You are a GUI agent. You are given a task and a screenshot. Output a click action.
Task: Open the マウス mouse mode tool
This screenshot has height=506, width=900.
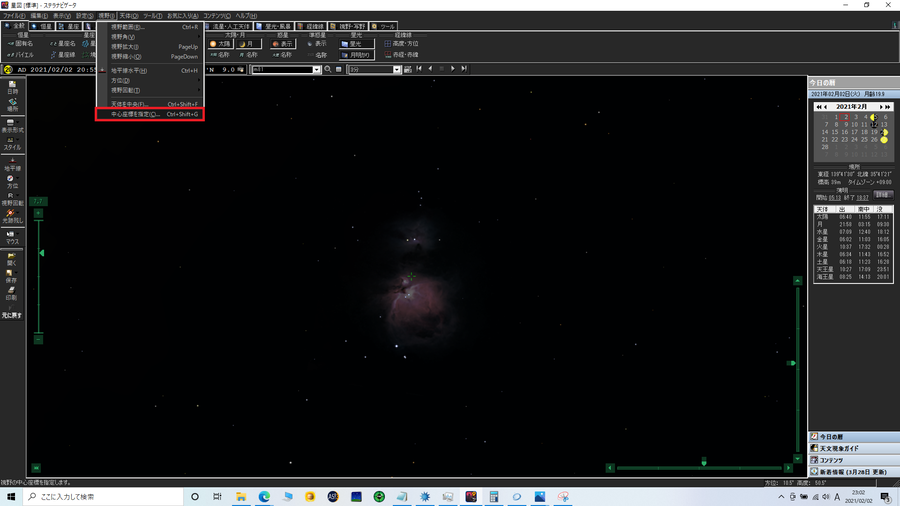click(x=12, y=238)
